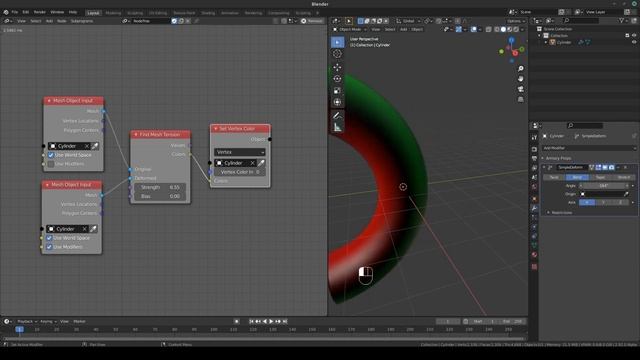Click the current frame marker on the timeline
The width and height of the screenshot is (640, 360).
point(19,329)
